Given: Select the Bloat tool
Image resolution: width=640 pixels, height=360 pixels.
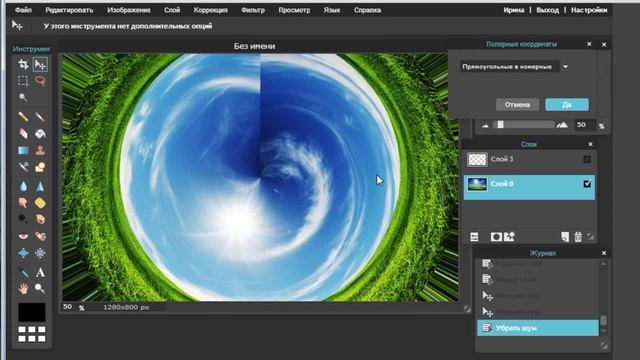Looking at the screenshot, I should (x=23, y=253).
